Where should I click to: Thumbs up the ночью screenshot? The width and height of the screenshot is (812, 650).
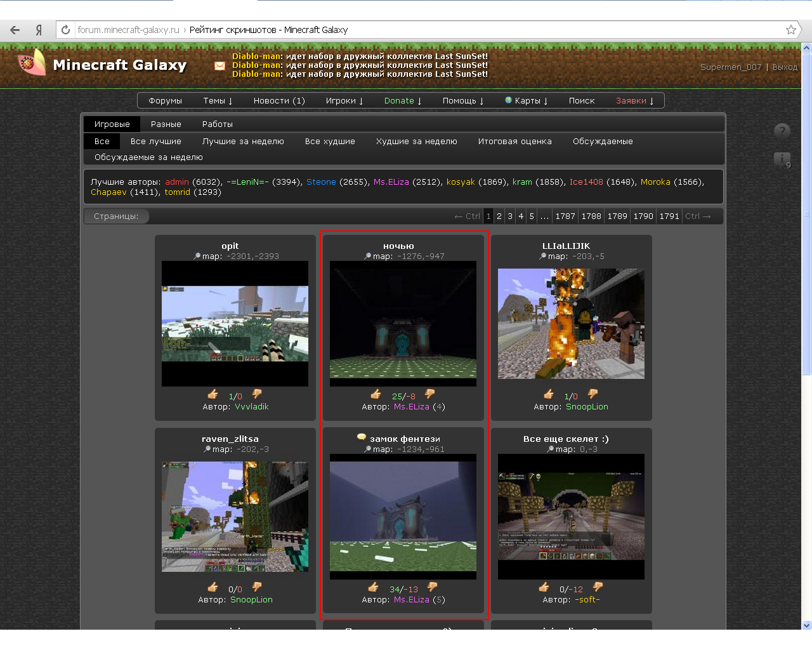(376, 395)
